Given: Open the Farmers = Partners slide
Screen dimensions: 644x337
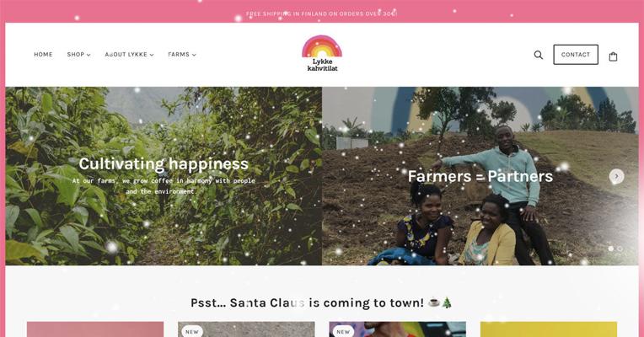Looking at the screenshot, I should coord(480,176).
